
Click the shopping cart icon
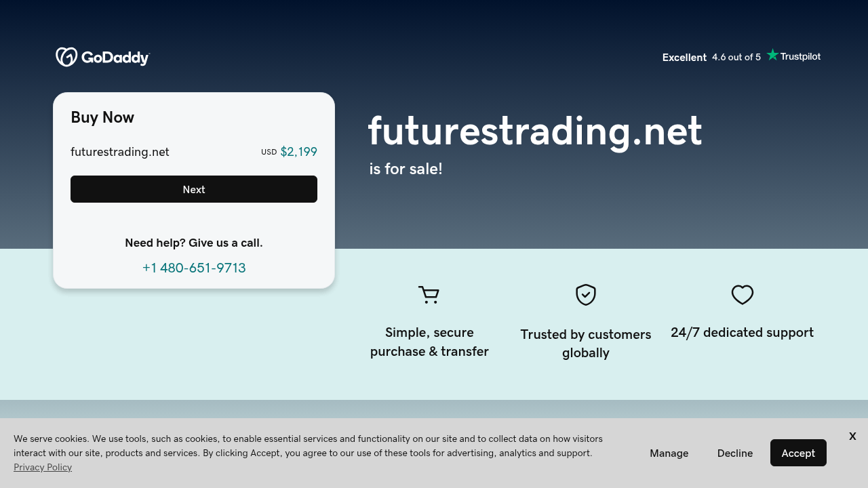(429, 295)
